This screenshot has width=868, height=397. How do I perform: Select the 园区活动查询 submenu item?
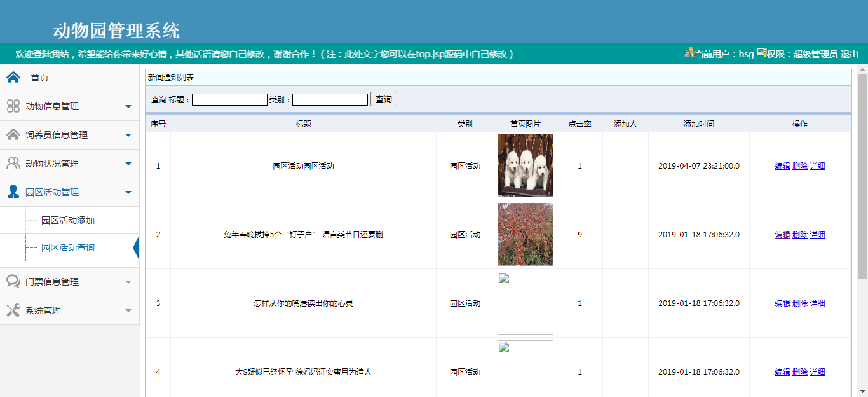coord(68,247)
